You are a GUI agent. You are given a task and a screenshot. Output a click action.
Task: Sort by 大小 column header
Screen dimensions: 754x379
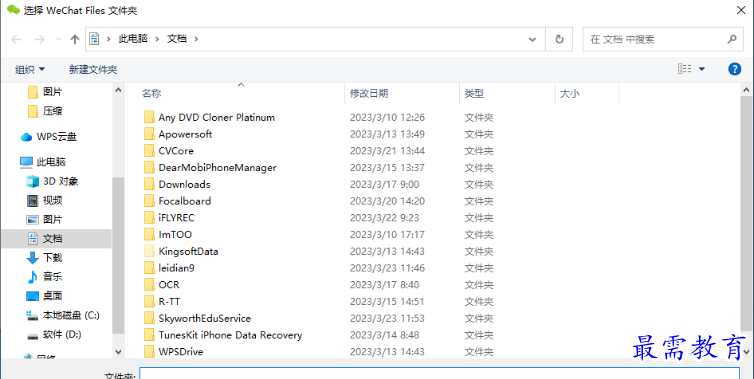(570, 93)
